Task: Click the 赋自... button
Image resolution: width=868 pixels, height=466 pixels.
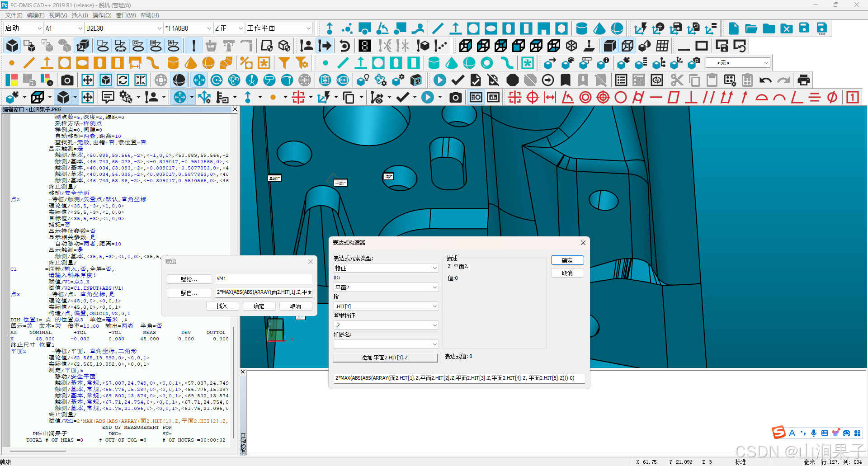Action: pyautogui.click(x=189, y=293)
